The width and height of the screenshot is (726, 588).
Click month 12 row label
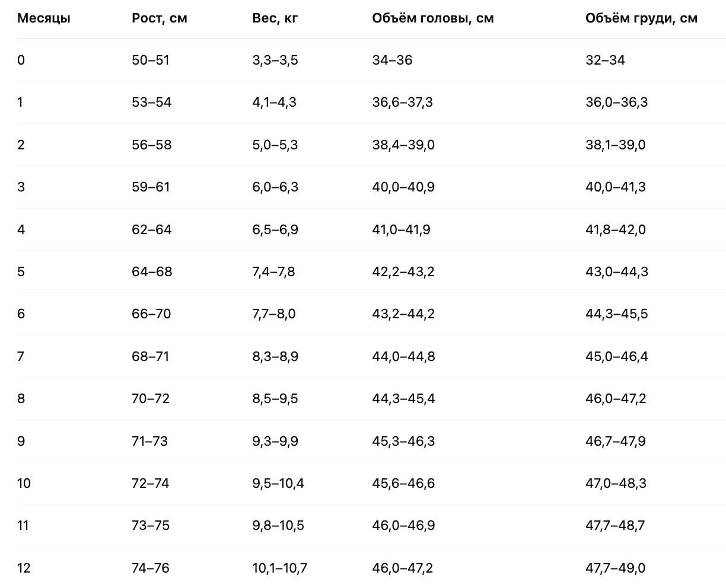coord(24,568)
